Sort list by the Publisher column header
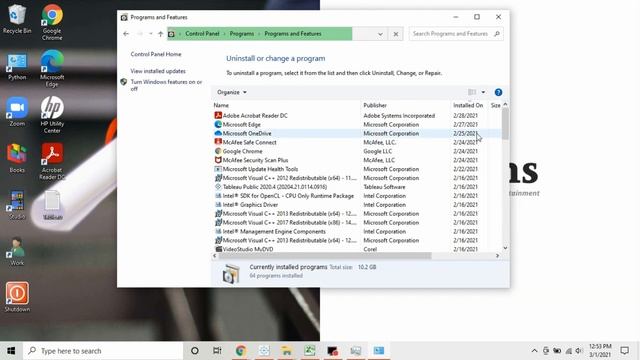This screenshot has height=360, width=640. (x=405, y=105)
